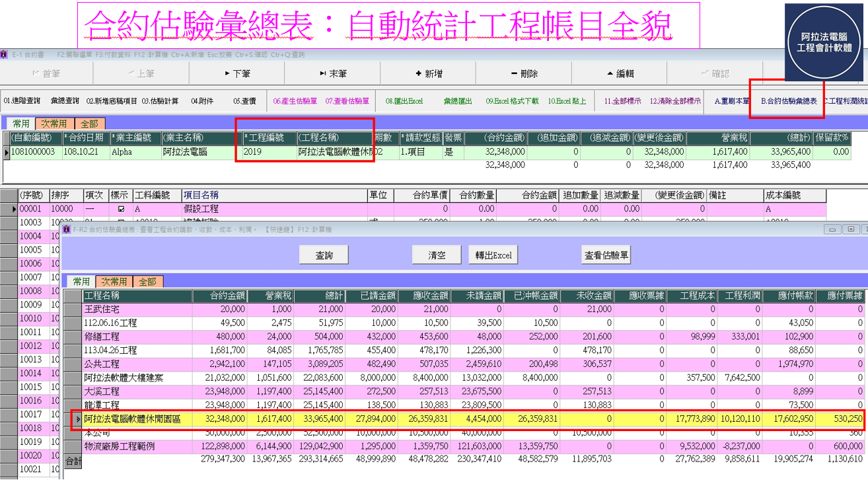Viewport: 868px width, 486px height.
Task: Click 06.產生估驗單
Action: [295, 101]
